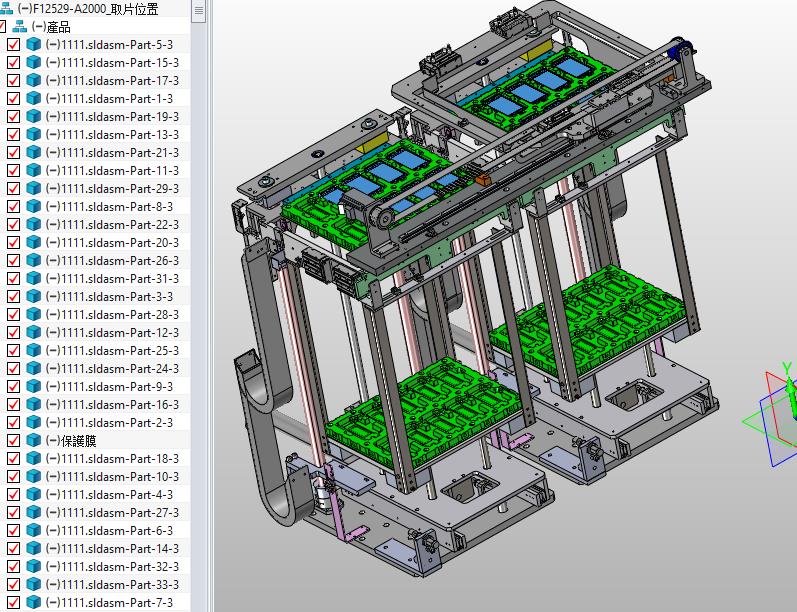Click the cube icon of Part-16-3
Screen dimensions: 797x612
(34, 405)
